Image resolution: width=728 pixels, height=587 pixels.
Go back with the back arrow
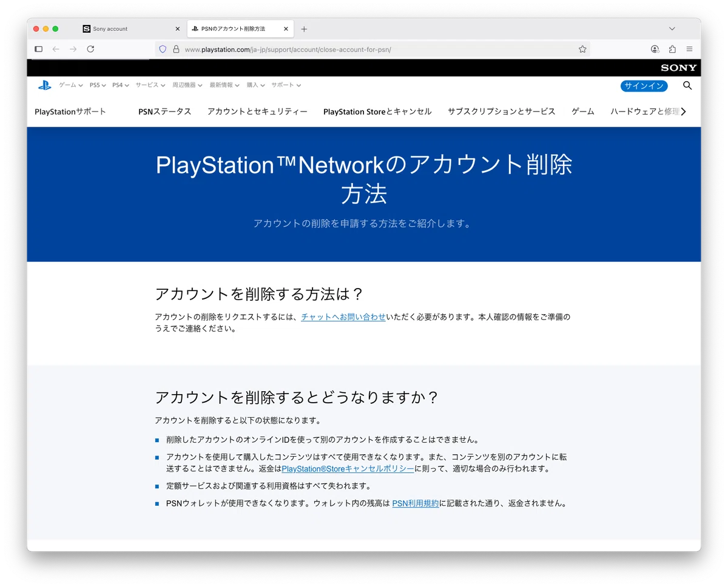pos(56,49)
